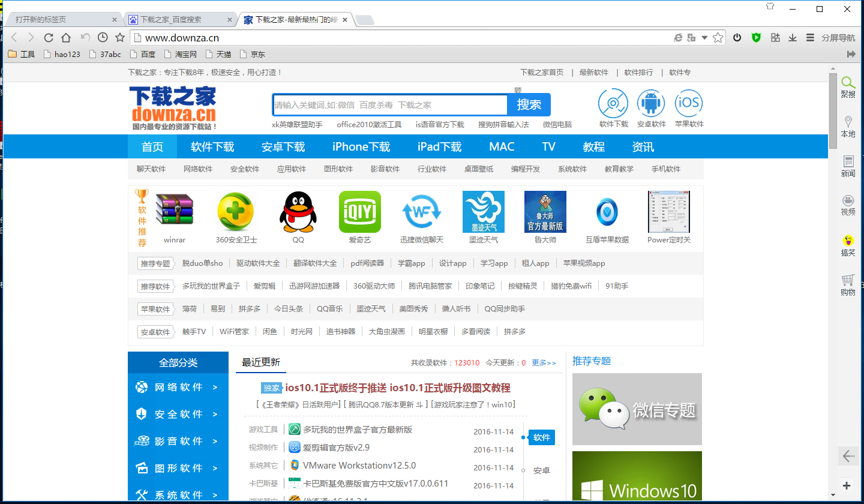The image size is (864, 504).
Task: Open the 视频 video sidebar icon
Action: point(848,205)
